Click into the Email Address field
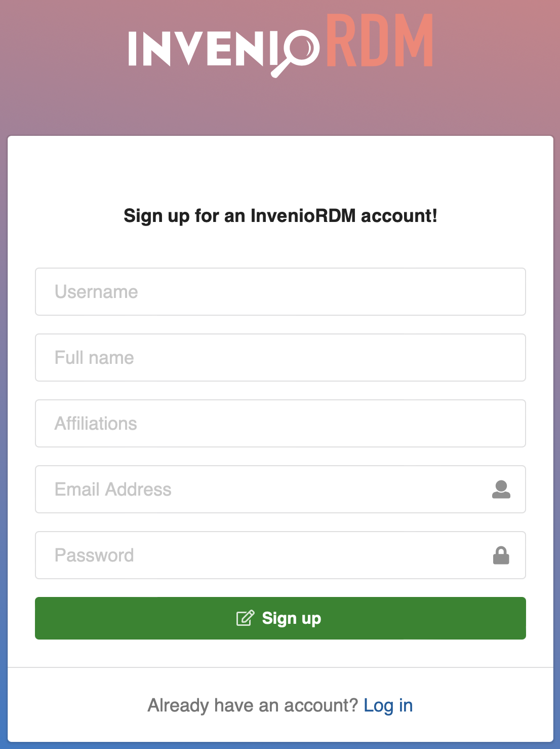 click(x=281, y=490)
